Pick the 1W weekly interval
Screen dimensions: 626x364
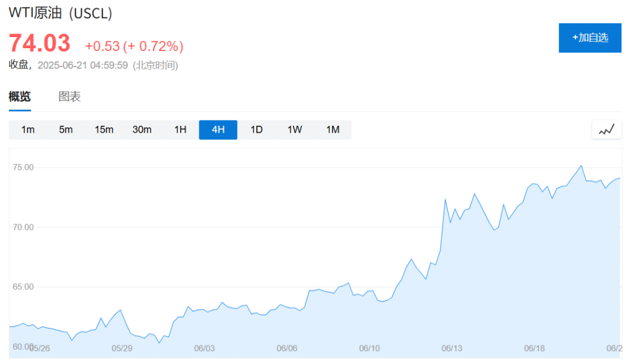tap(294, 130)
